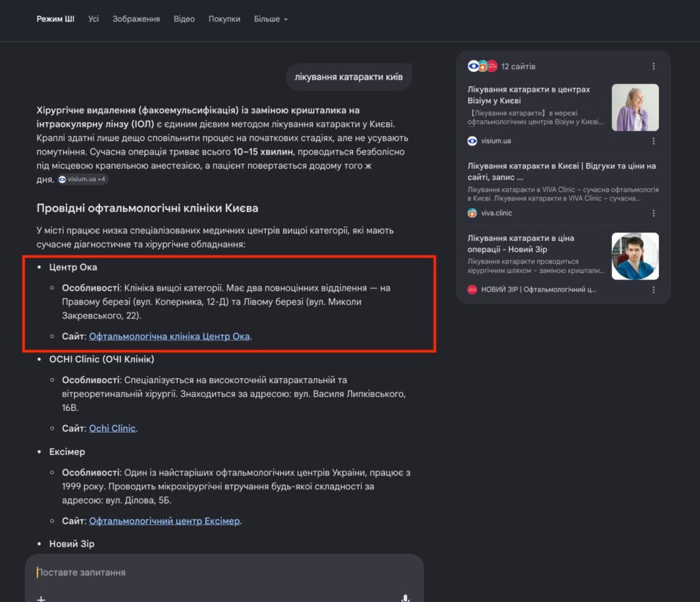The width and height of the screenshot is (700, 602).
Task: Click НОВИЙ ЗІР | Офтальмологічний source label
Action: (x=539, y=289)
